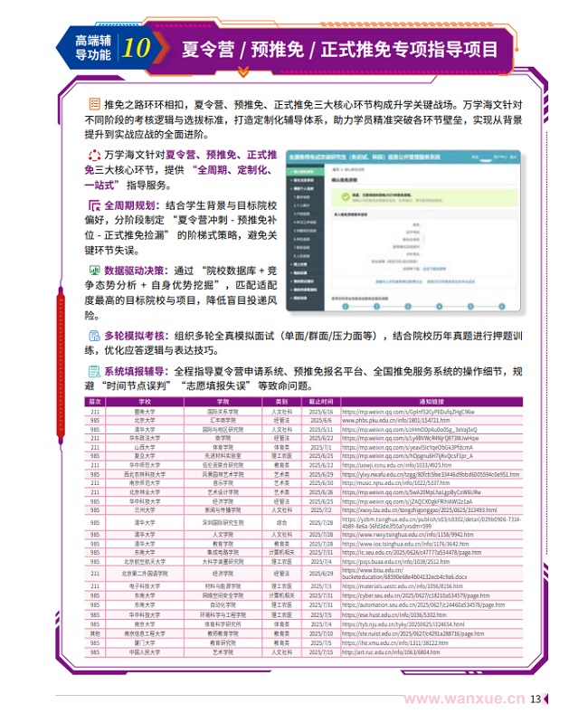588x723 pixels.
Task: Click the 高端辅导功能 hexagon label
Action: pos(88,47)
